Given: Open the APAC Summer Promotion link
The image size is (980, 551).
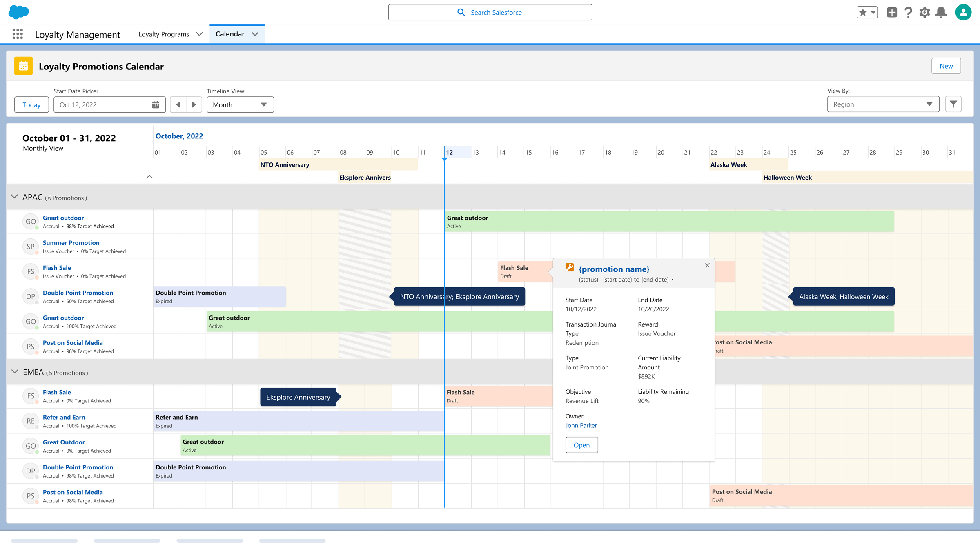Looking at the screenshot, I should pos(71,242).
